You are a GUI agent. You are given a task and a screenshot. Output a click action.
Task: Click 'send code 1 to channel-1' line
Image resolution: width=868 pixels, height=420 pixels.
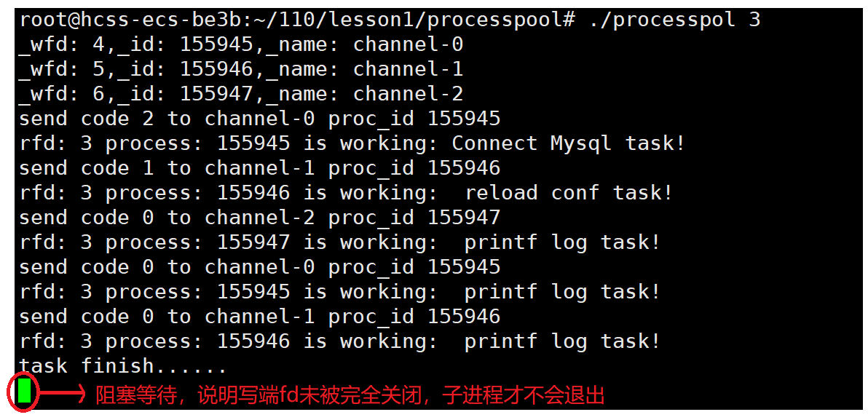(260, 168)
